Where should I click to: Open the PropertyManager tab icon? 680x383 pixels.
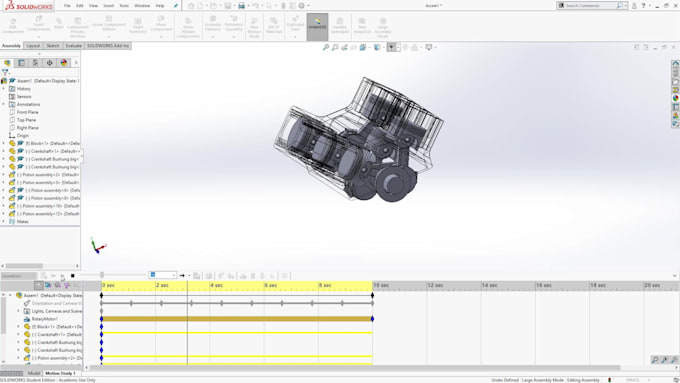21,63
